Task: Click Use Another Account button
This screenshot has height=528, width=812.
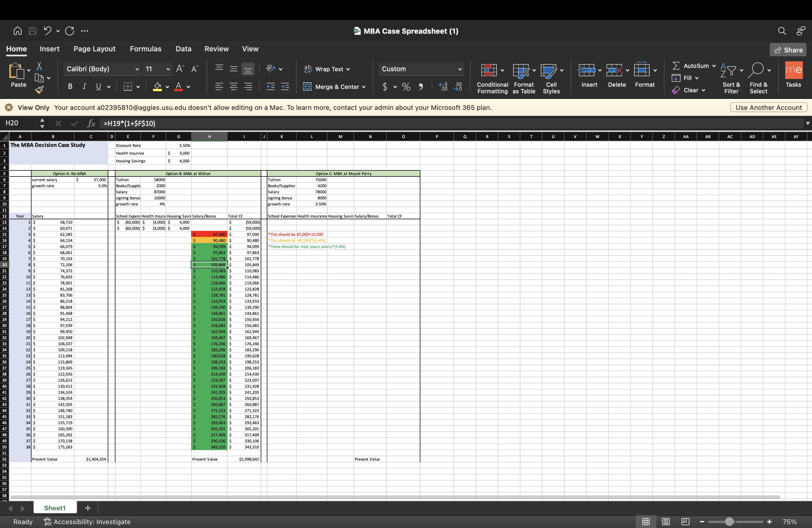Action: click(768, 107)
